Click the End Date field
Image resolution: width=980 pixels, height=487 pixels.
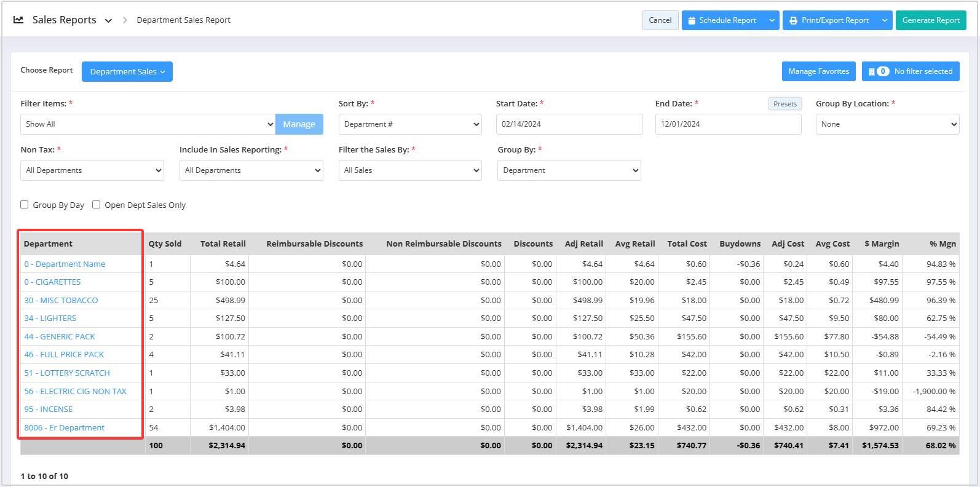pyautogui.click(x=729, y=124)
